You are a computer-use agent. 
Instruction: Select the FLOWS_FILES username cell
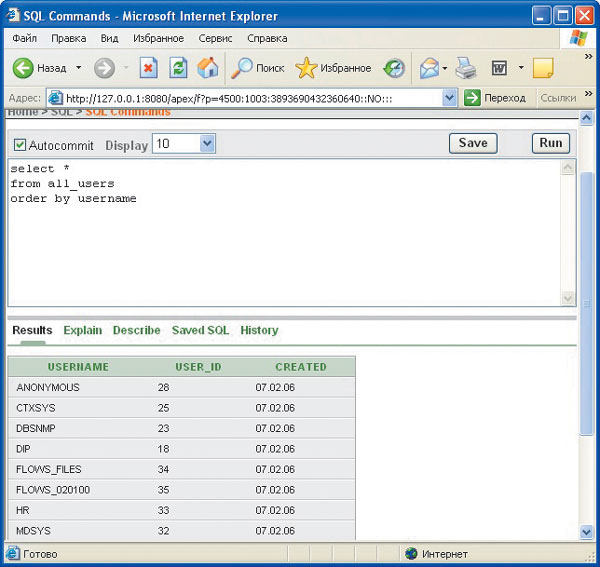pyautogui.click(x=49, y=469)
